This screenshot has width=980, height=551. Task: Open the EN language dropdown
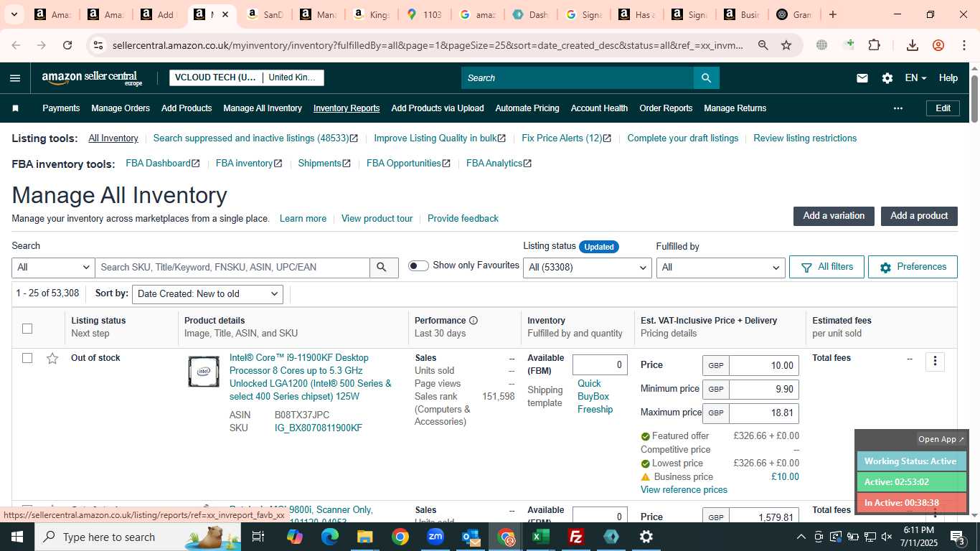click(915, 78)
